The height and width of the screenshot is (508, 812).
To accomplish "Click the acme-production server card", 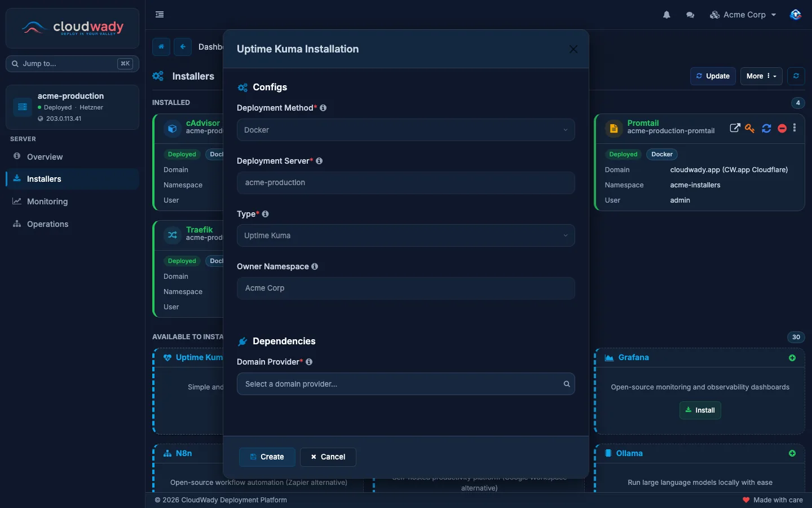I will click(x=72, y=107).
